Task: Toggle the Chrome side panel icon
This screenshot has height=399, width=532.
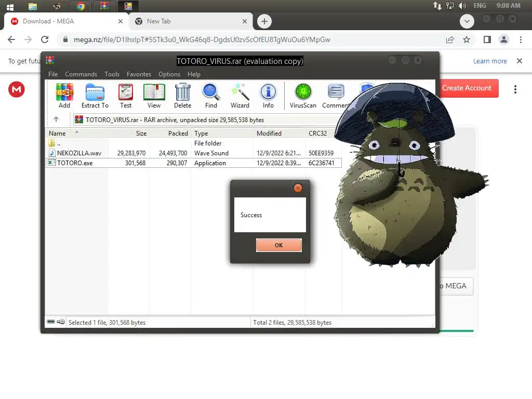Action: (x=487, y=39)
